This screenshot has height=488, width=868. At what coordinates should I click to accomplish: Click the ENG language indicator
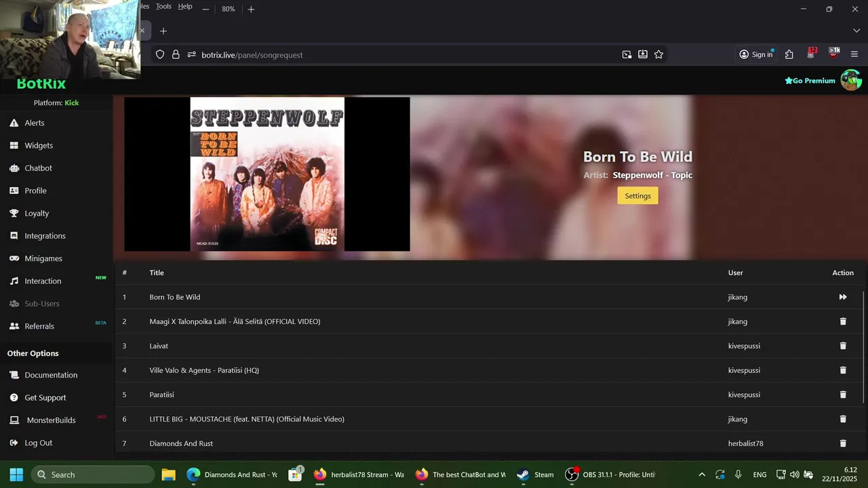tap(760, 474)
